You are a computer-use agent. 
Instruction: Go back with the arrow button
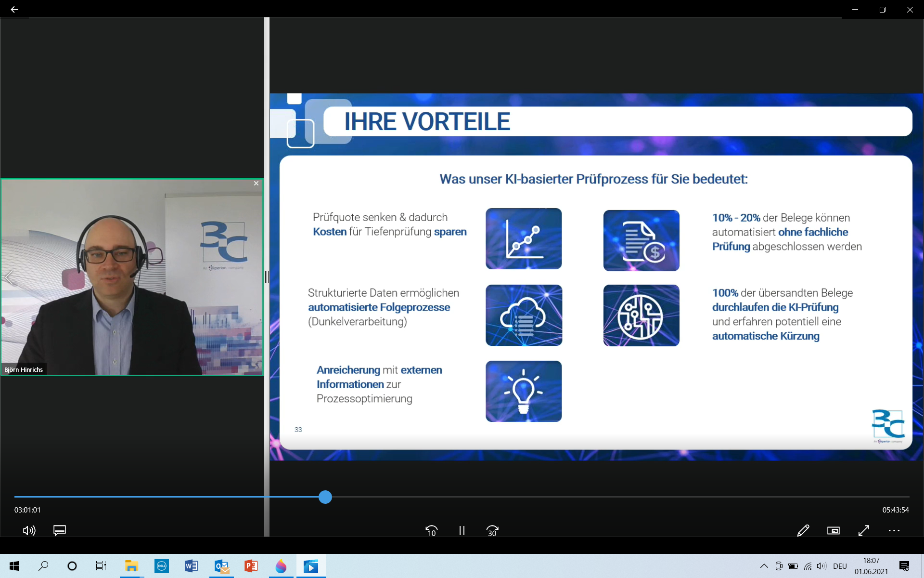coord(14,9)
